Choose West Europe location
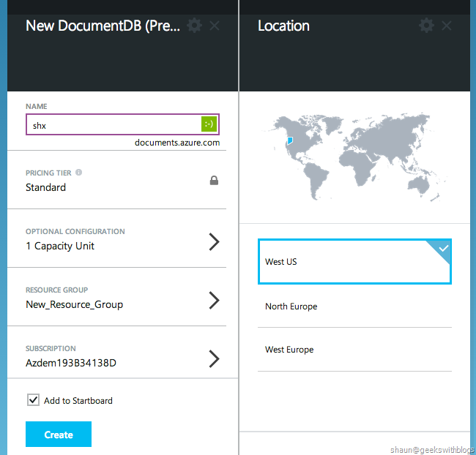The height and width of the screenshot is (455, 476). coord(354,350)
